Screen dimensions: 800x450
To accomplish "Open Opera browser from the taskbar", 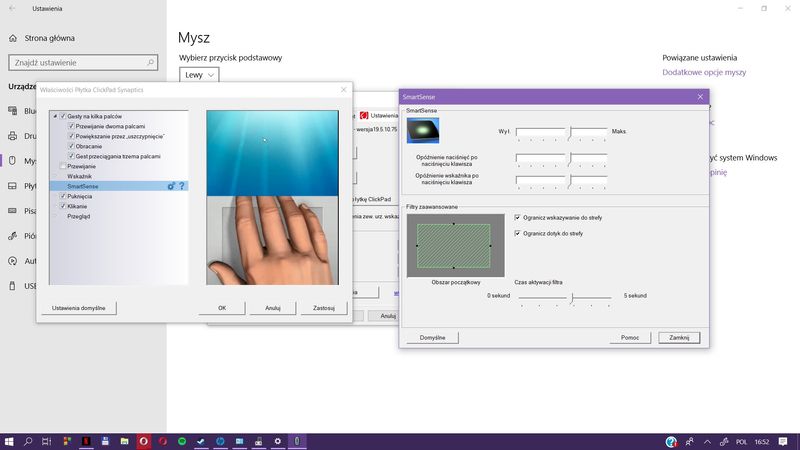I will click(x=143, y=441).
